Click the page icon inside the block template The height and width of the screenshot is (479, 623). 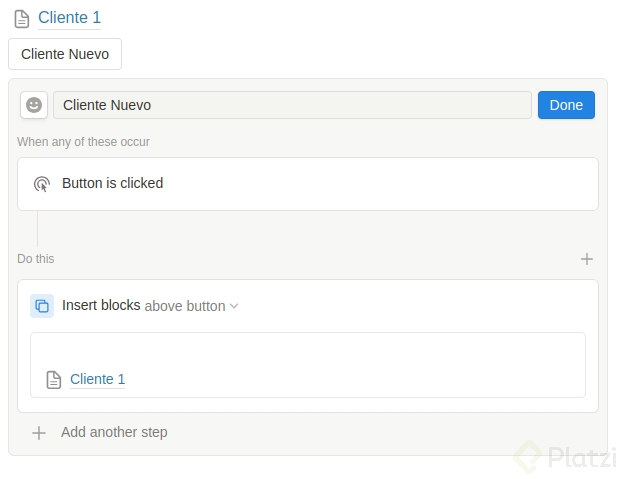[54, 380]
